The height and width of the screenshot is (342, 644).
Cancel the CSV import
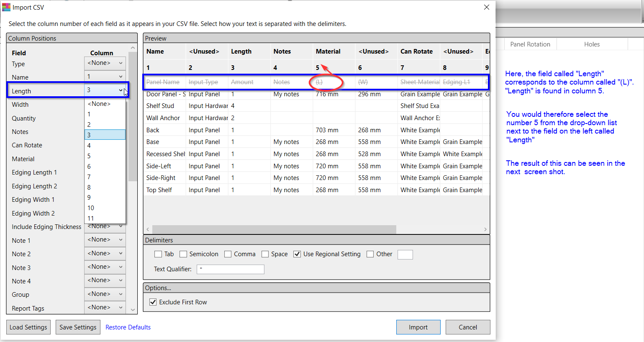(x=468, y=327)
